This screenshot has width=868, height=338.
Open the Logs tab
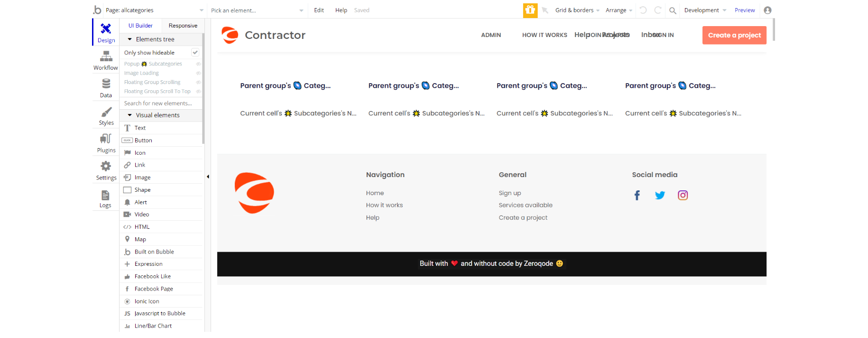(105, 199)
